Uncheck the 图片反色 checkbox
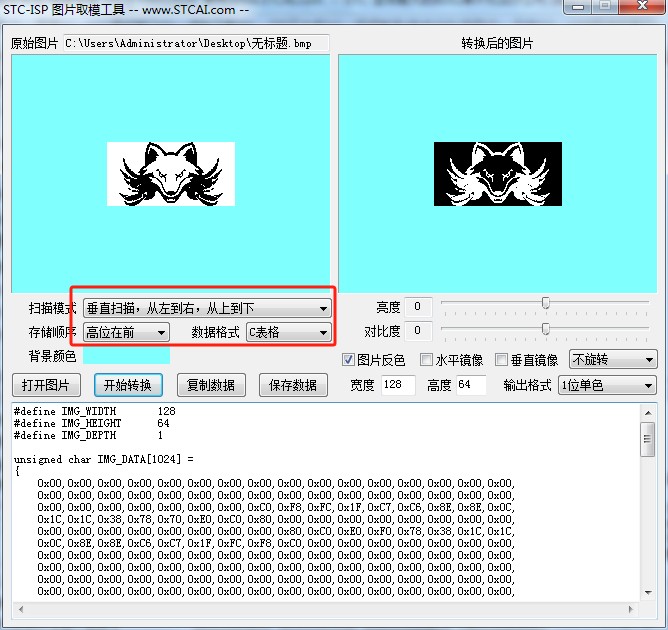Screen dimensions: 668x630 tap(348, 360)
